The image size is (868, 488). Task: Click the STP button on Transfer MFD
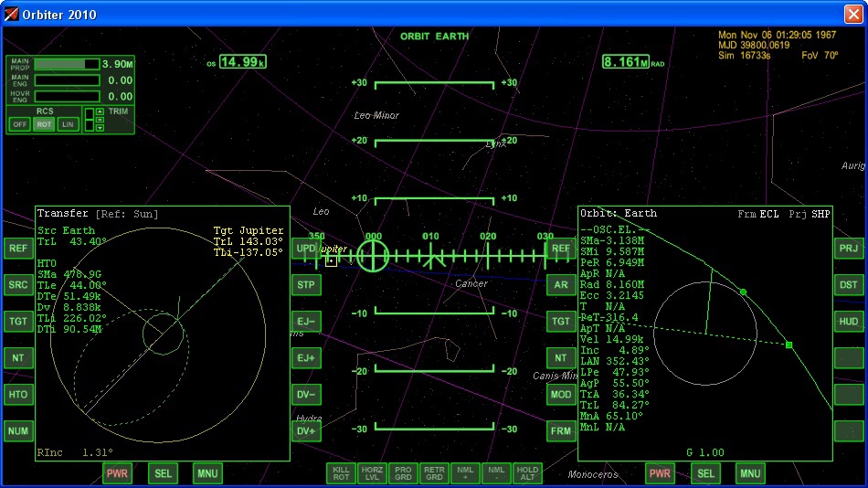point(306,285)
